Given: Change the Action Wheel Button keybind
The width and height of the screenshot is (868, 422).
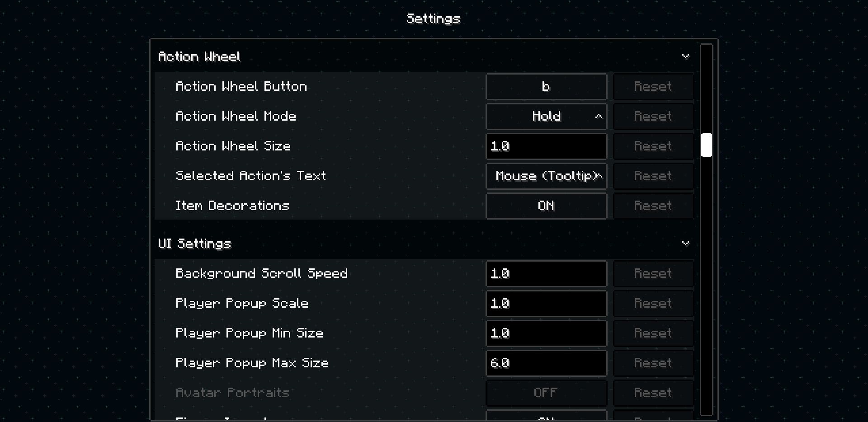Looking at the screenshot, I should point(546,86).
